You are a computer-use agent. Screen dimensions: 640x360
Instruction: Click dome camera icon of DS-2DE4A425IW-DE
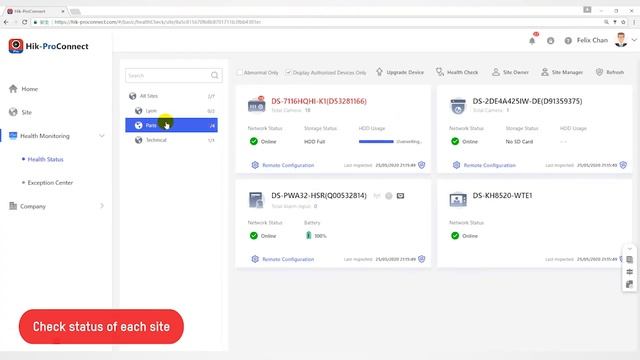point(458,106)
